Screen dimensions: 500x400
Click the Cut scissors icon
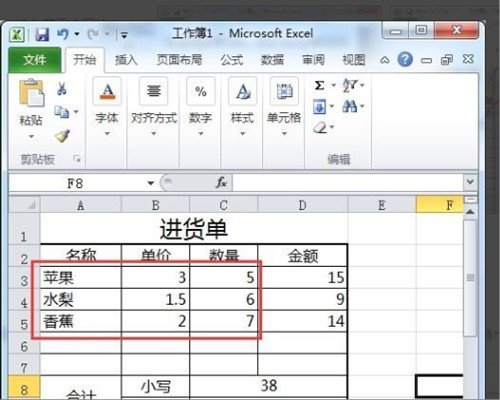[62, 89]
